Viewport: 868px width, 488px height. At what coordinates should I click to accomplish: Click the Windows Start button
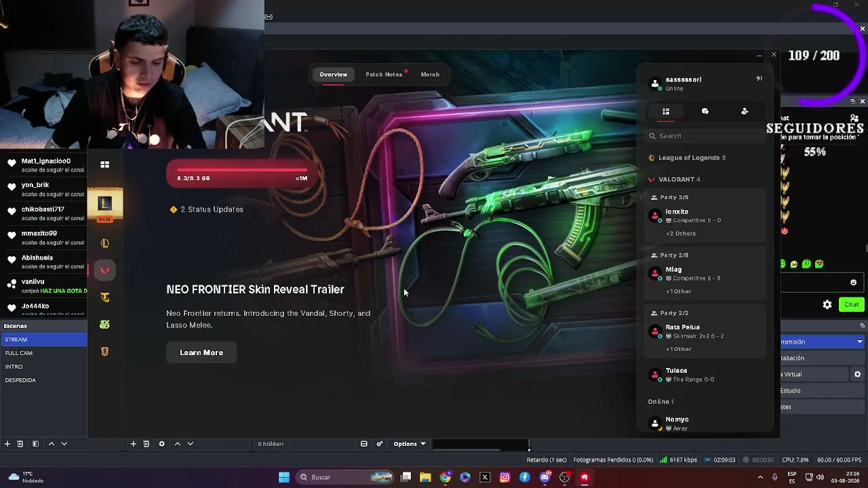[284, 477]
